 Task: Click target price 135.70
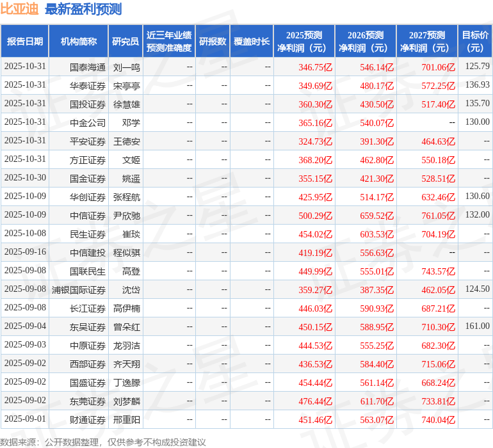[x=478, y=103]
